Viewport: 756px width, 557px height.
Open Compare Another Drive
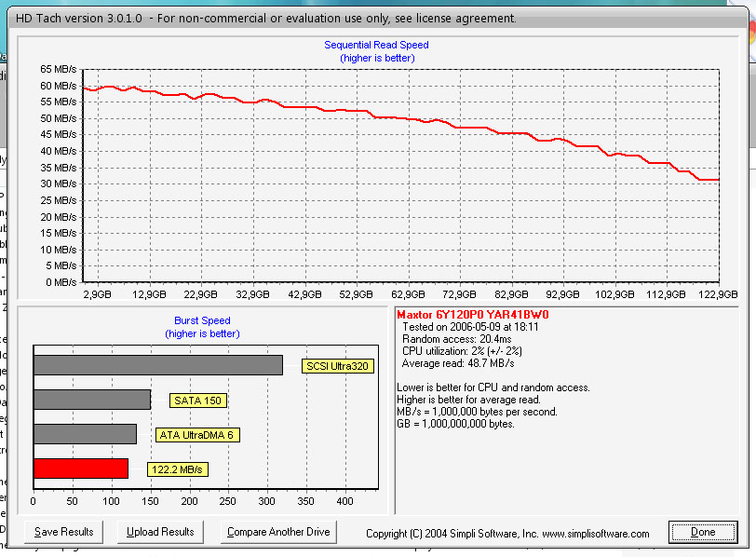point(278,532)
